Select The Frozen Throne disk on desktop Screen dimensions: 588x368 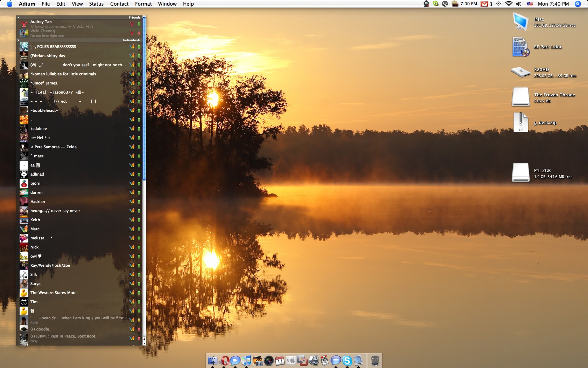520,97
